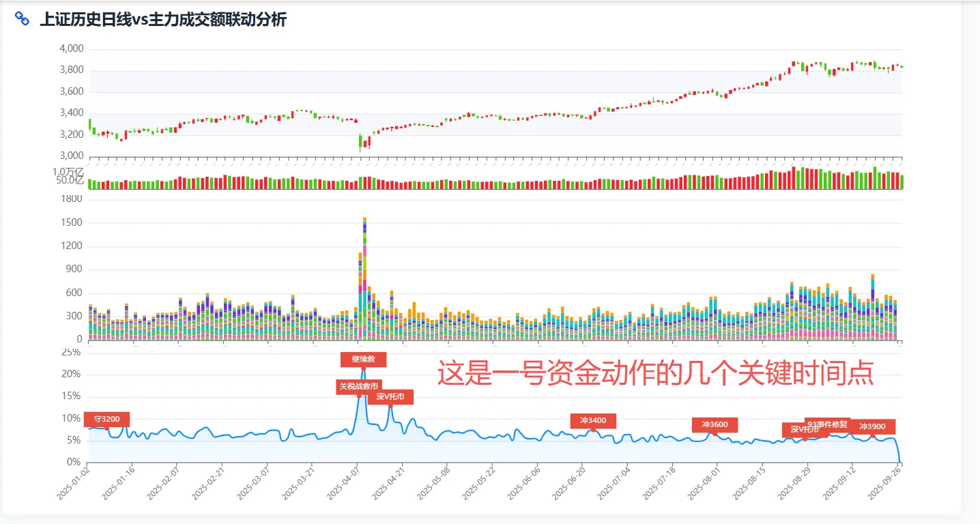The height and width of the screenshot is (524, 980).
Task: Click the 1.0万亿 turnover axis label
Action: coord(68,170)
